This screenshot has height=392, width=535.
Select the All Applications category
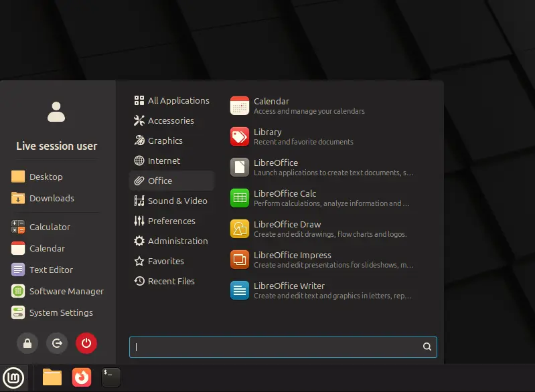(x=171, y=100)
